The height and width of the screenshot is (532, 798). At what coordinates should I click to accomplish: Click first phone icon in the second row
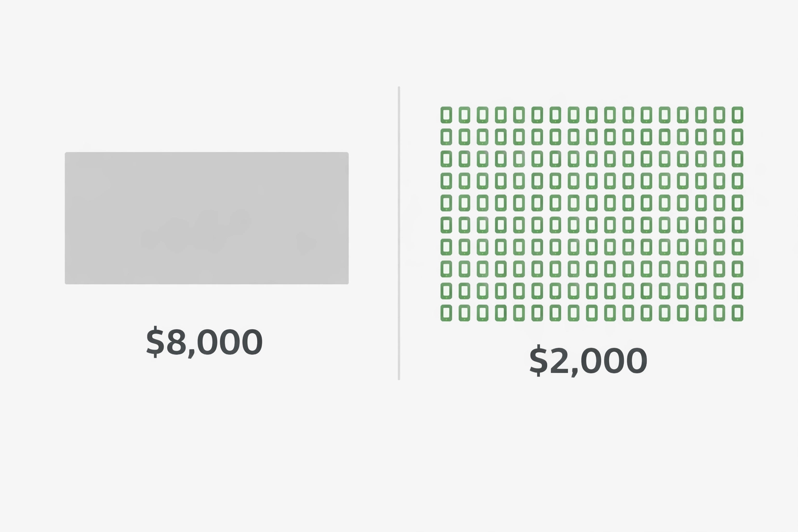[x=446, y=137]
